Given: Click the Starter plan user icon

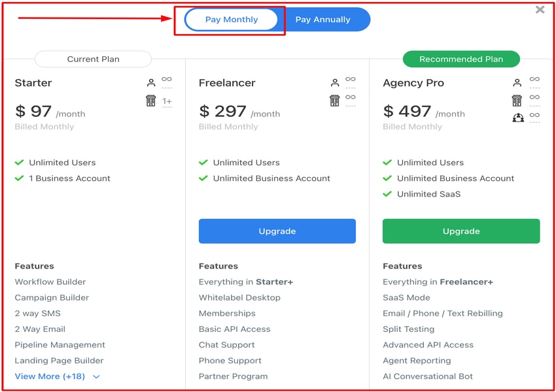Looking at the screenshot, I should [x=151, y=83].
